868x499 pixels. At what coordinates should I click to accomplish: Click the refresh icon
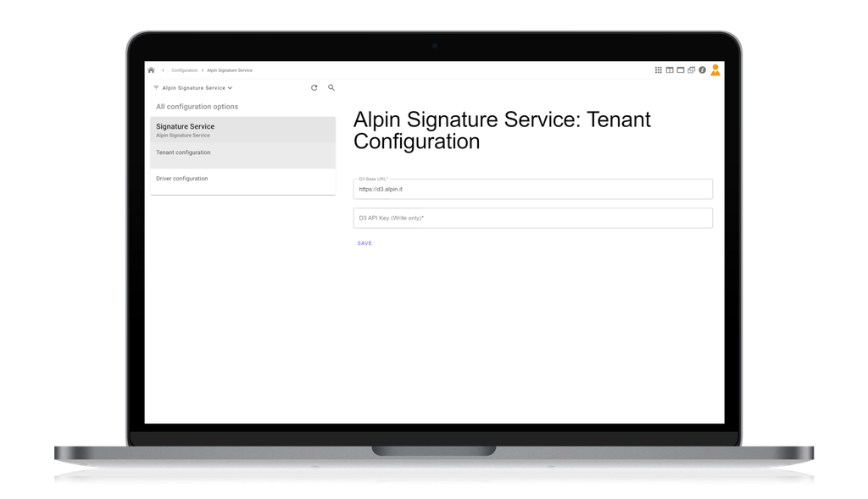[x=314, y=87]
